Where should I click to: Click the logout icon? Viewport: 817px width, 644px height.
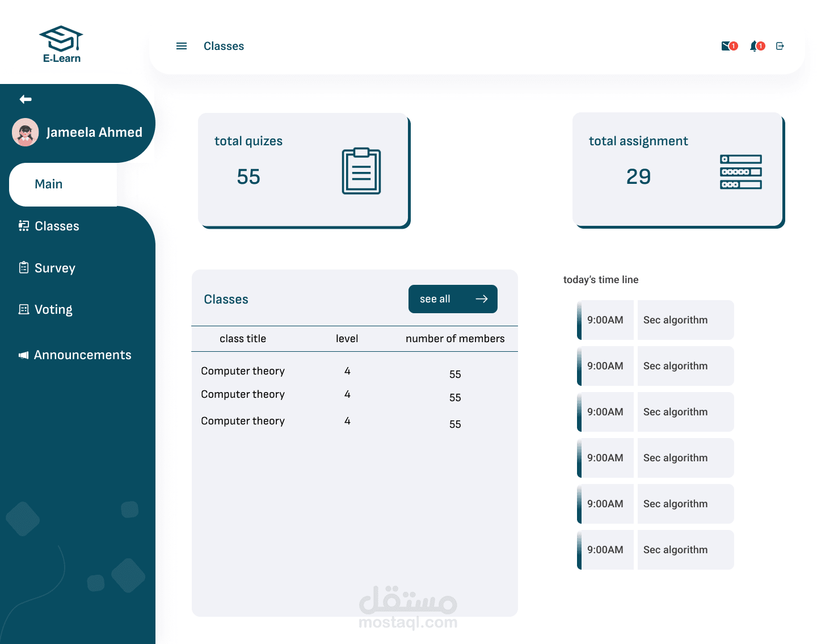pos(780,46)
